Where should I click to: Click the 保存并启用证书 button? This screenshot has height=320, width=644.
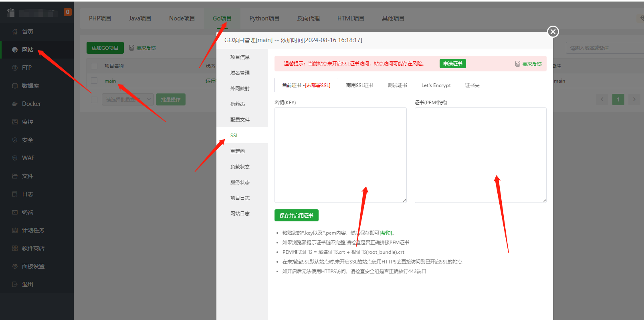[296, 215]
